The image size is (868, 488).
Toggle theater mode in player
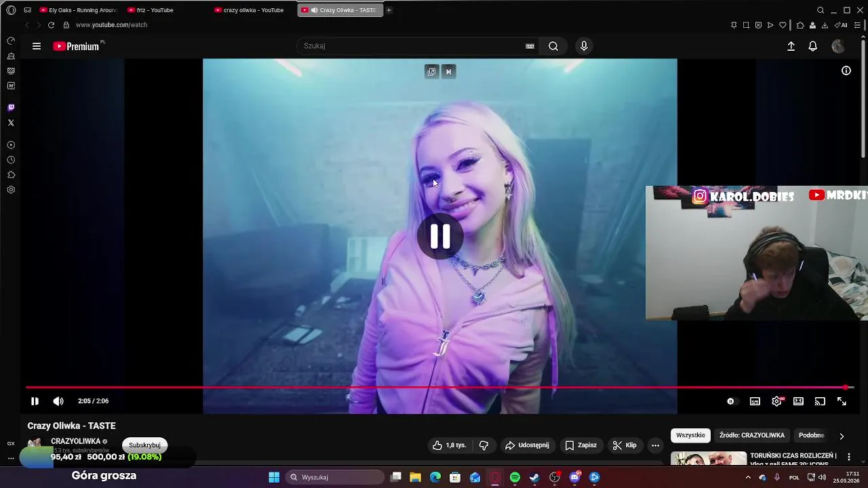[798, 401]
